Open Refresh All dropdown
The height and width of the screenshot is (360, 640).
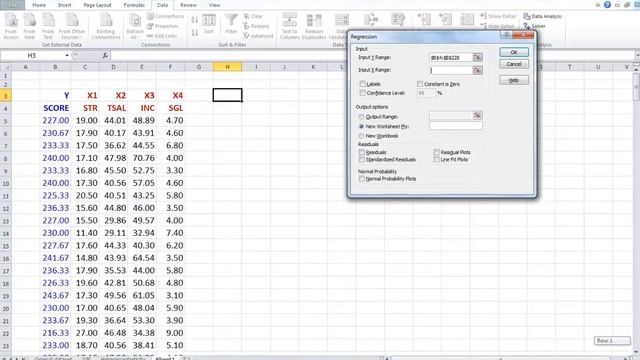[135, 26]
